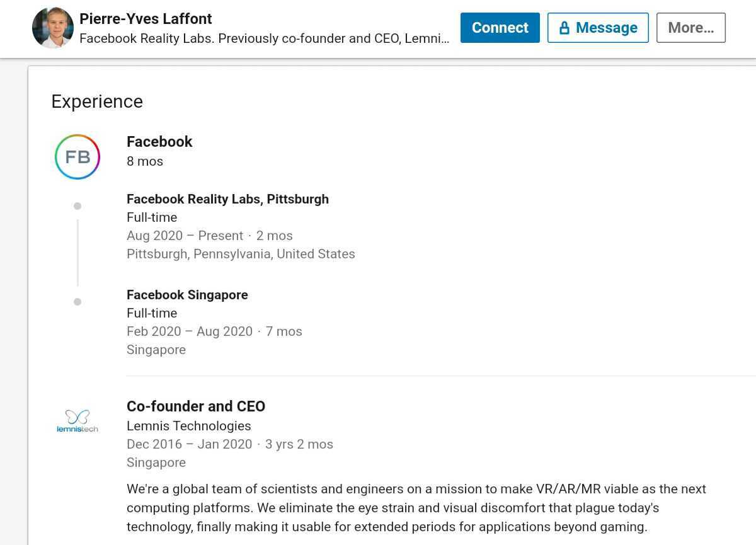Open Pierre-Yves Laffont's profile photo
The image size is (756, 545).
[53, 28]
